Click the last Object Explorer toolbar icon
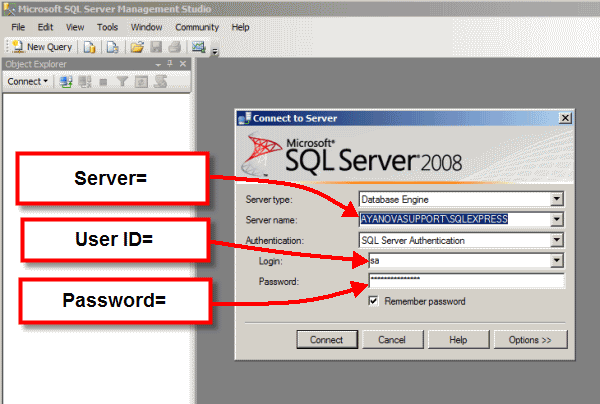This screenshot has width=600, height=404. click(161, 81)
